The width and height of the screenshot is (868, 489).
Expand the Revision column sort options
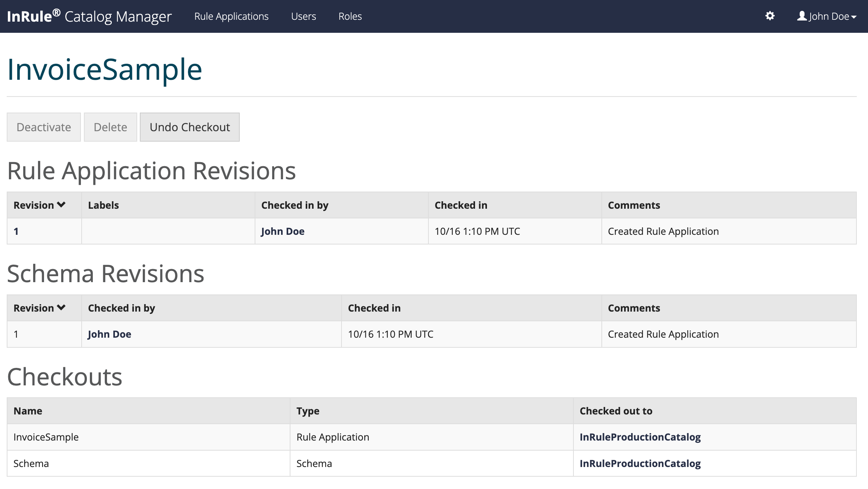pyautogui.click(x=61, y=205)
